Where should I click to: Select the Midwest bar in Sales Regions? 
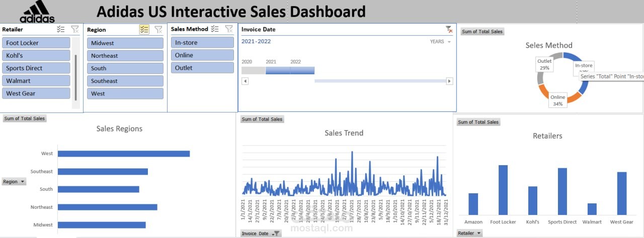pos(102,225)
